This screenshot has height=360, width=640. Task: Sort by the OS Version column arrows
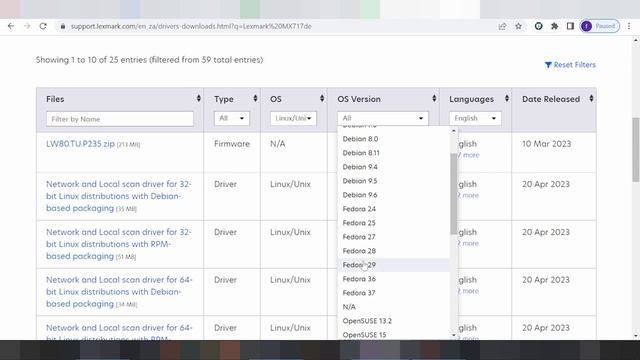434,98
